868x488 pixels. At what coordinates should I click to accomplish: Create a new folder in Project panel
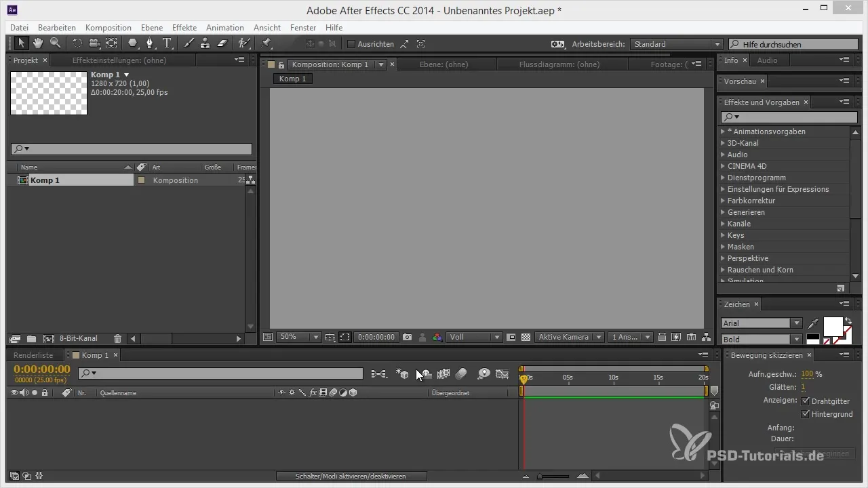tap(31, 338)
